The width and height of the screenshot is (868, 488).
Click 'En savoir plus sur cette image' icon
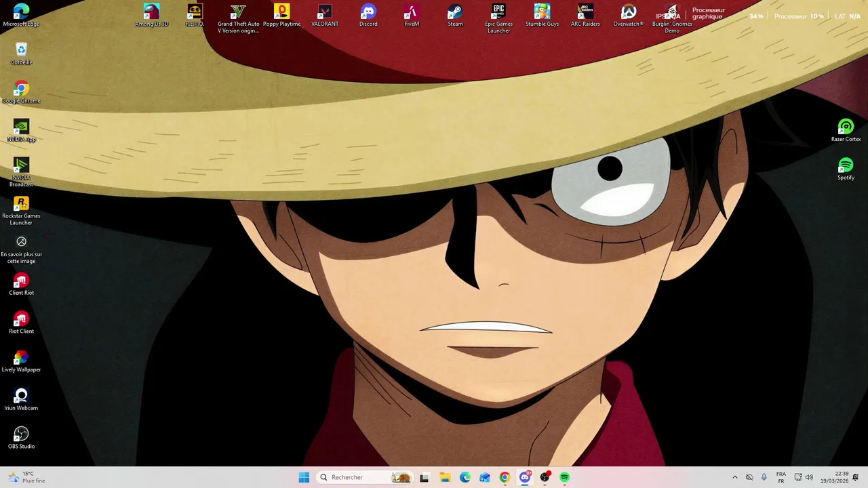(21, 249)
